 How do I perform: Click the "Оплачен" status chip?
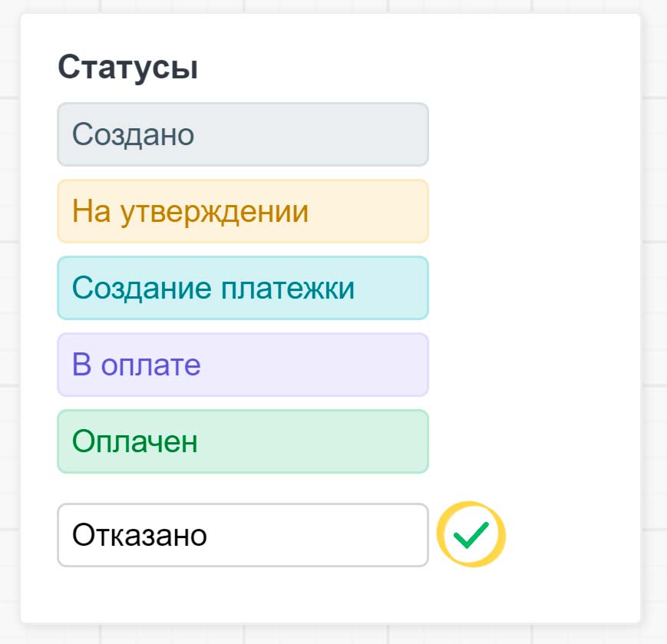243,441
